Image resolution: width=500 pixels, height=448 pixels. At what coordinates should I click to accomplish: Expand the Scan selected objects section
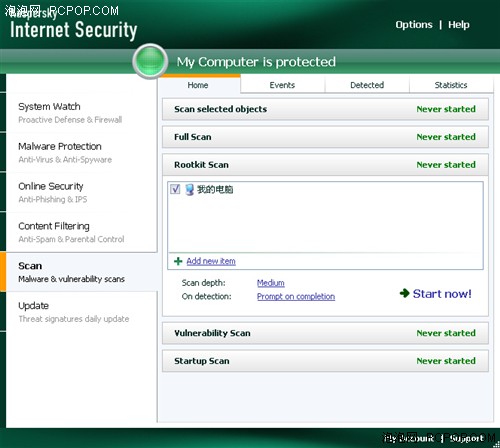[x=325, y=109]
